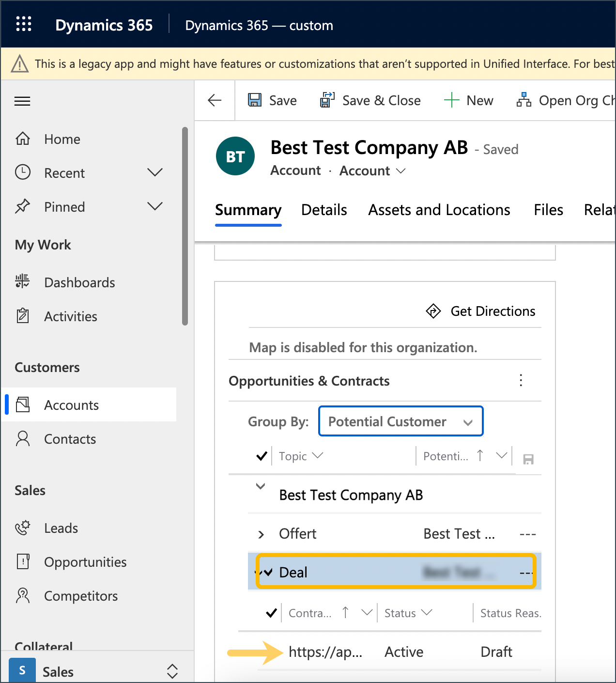Open the Potenti... column dropdown chevron
This screenshot has width=616, height=683.
(x=502, y=455)
